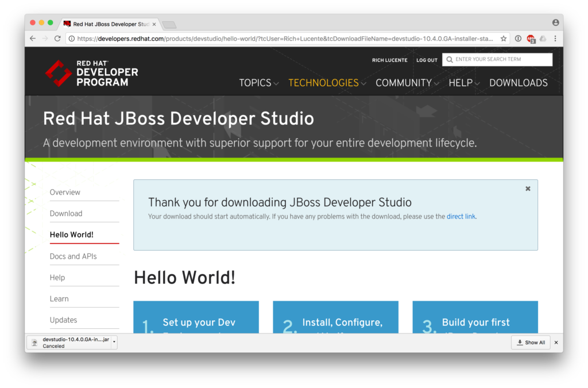Open the devstudio jar download options arrow
588x388 pixels.
pos(114,343)
